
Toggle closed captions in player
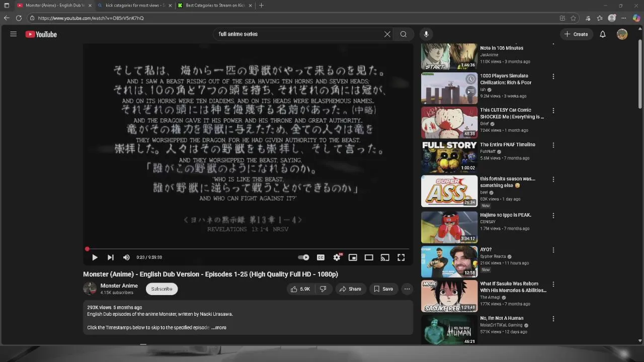(x=320, y=257)
